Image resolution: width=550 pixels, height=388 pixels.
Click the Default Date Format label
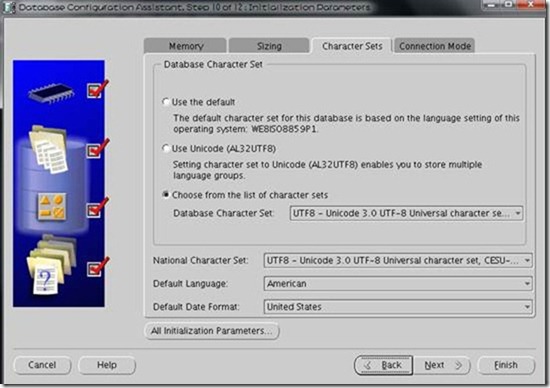(196, 307)
